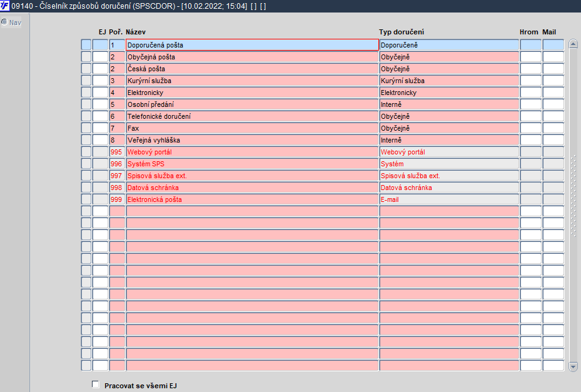Click the Fax name field
The width and height of the screenshot is (581, 392).
tap(252, 128)
